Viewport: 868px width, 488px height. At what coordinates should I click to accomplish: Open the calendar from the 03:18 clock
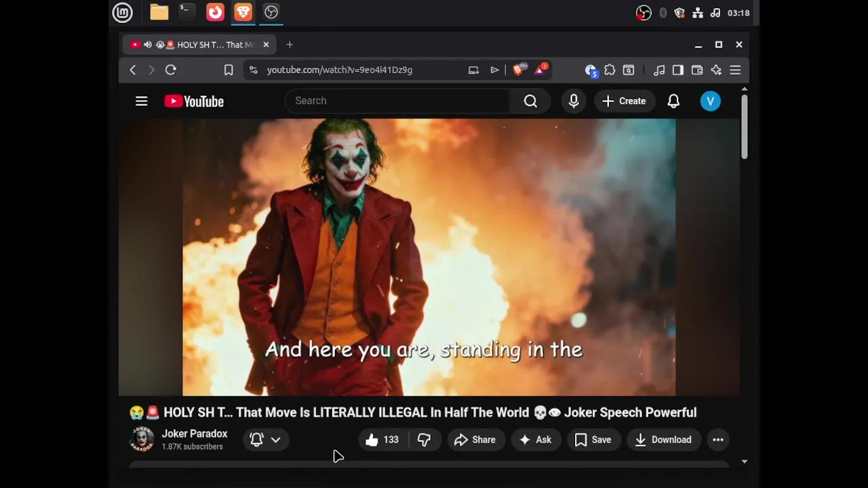pyautogui.click(x=738, y=13)
